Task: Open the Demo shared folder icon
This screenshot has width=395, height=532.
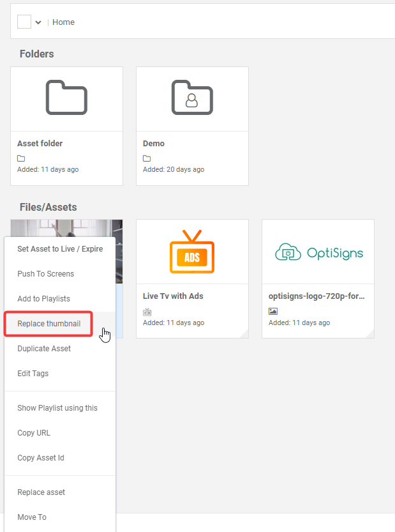Action: pyautogui.click(x=192, y=98)
